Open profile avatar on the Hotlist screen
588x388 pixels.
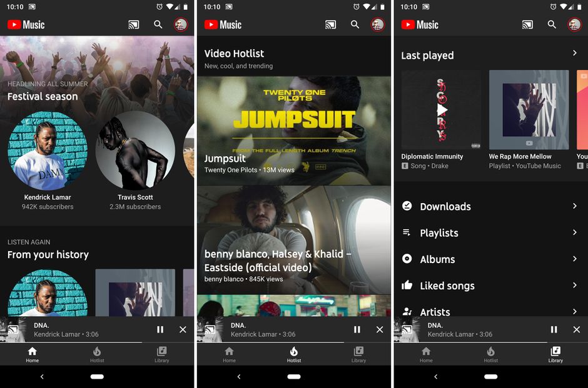(378, 25)
